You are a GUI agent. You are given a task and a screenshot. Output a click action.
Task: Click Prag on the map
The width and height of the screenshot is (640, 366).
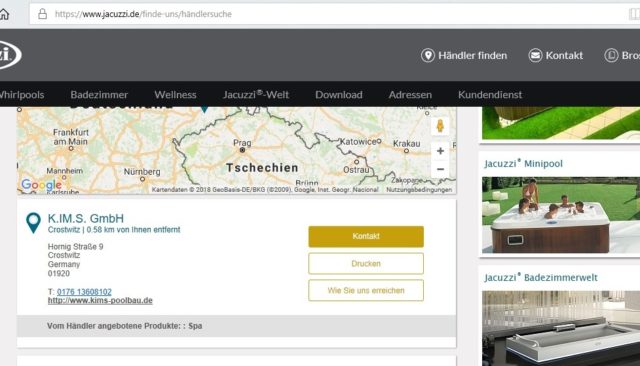242,143
